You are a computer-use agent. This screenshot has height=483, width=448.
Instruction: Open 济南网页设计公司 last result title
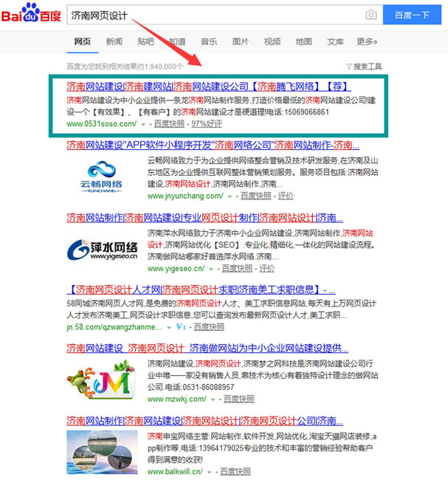point(204,421)
